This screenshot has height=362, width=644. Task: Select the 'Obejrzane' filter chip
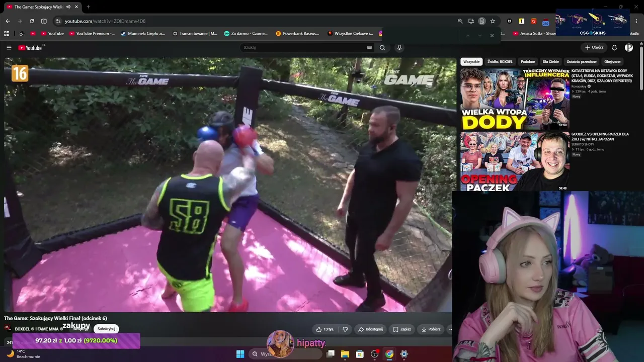[x=612, y=62]
